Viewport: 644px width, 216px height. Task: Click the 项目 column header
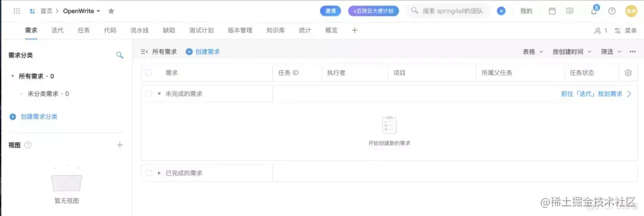[400, 73]
